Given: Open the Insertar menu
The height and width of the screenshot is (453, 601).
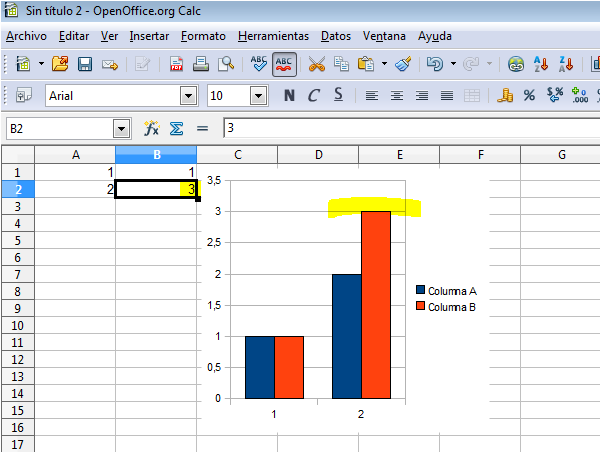Looking at the screenshot, I should [x=149, y=36].
